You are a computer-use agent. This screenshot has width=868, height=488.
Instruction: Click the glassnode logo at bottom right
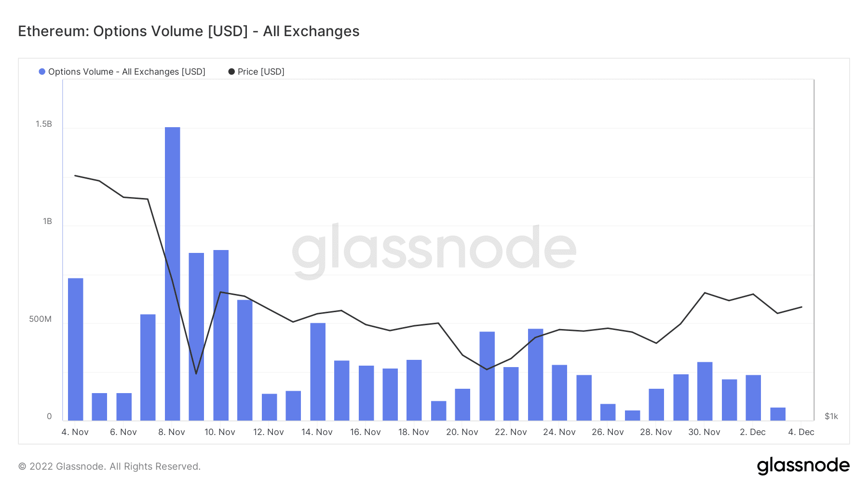[x=803, y=466]
